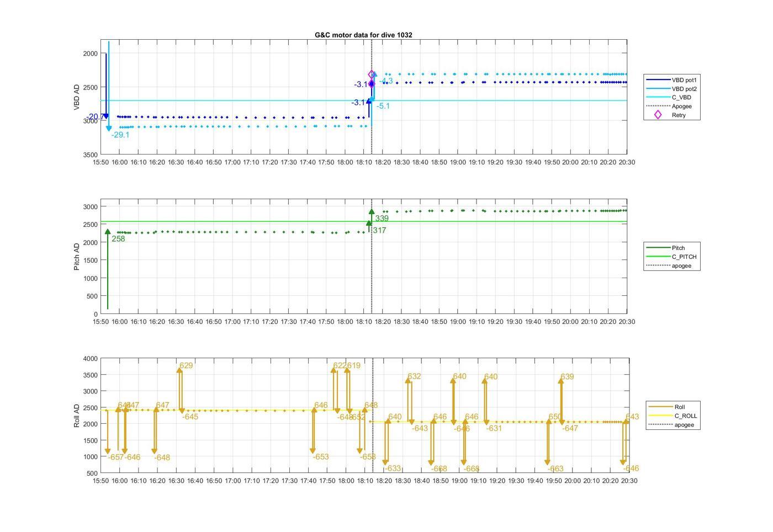Click the "-653" annotation in the Roll plot
This screenshot has width=773, height=532.
point(321,457)
